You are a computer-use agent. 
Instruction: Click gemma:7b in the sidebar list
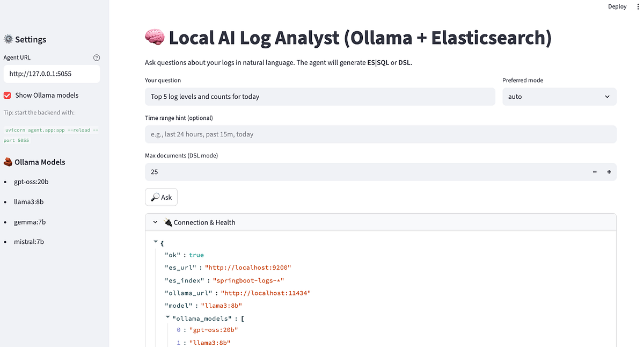click(x=30, y=222)
